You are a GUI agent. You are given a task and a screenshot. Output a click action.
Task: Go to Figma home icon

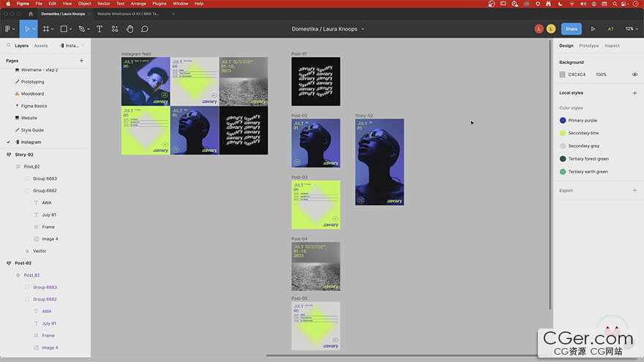(x=30, y=13)
